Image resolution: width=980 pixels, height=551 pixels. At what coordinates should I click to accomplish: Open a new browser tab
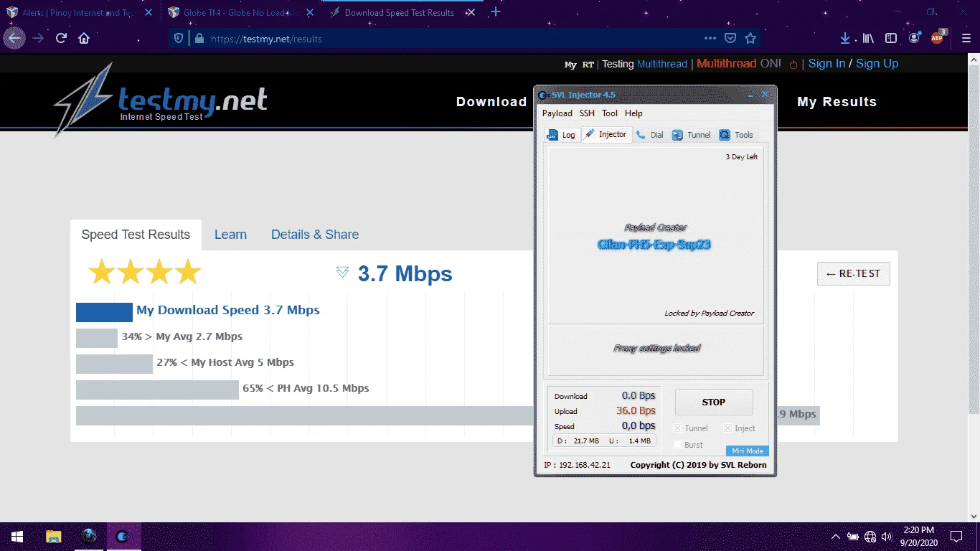tap(496, 12)
